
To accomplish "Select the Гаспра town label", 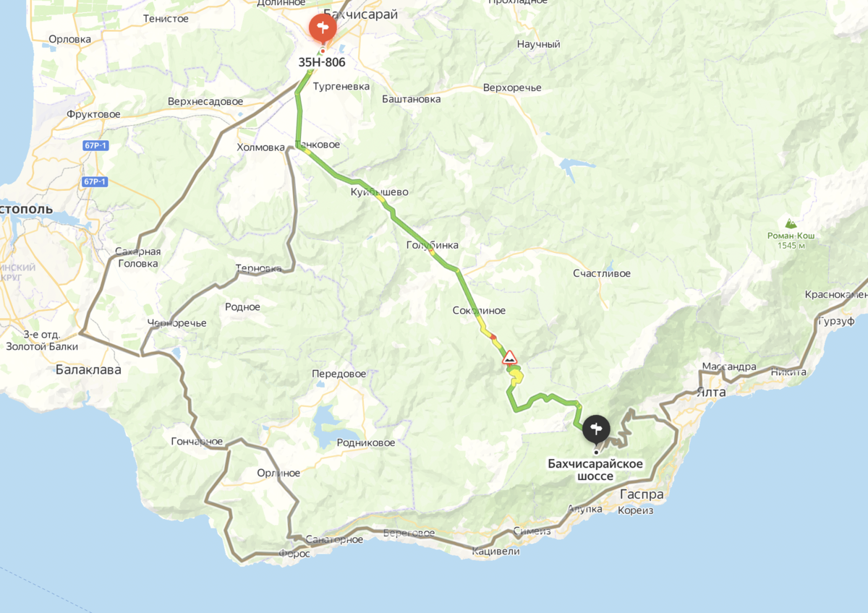I will click(642, 494).
